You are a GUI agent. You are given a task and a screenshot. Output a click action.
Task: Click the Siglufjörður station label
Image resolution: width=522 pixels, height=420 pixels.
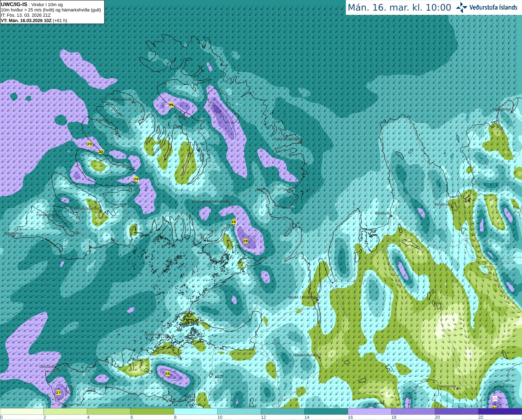(x=501, y=109)
